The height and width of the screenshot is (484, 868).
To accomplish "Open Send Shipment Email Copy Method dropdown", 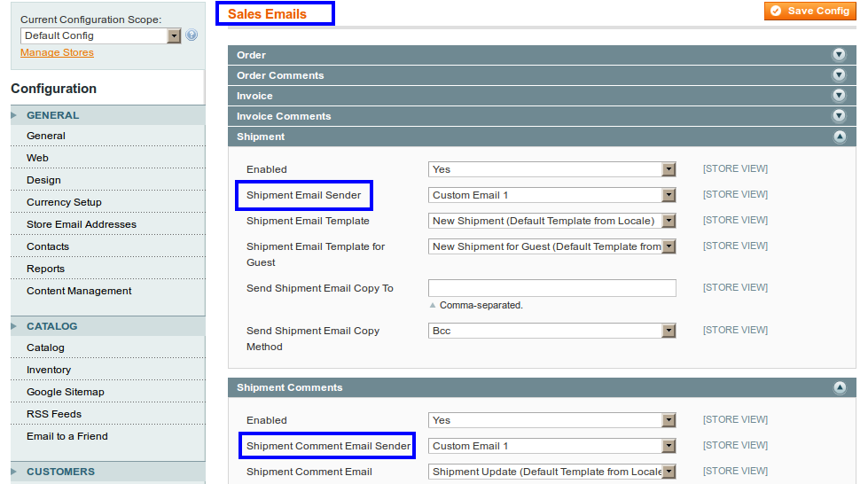I will 551,331.
